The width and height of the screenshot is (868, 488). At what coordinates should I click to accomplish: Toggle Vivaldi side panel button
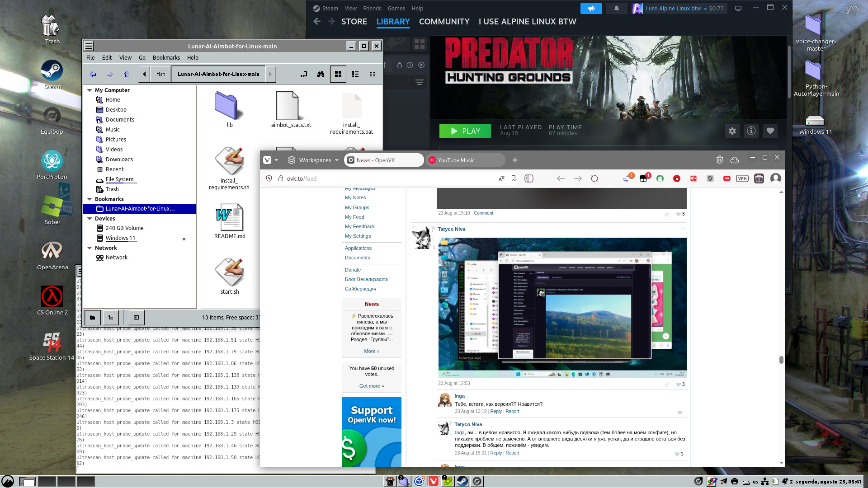529,178
